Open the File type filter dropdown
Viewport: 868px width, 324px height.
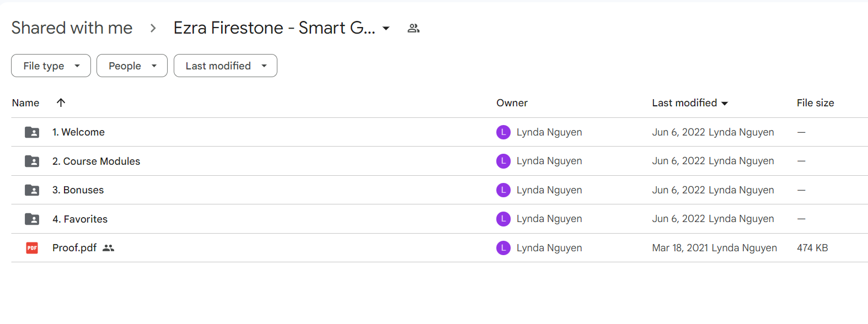[x=51, y=66]
